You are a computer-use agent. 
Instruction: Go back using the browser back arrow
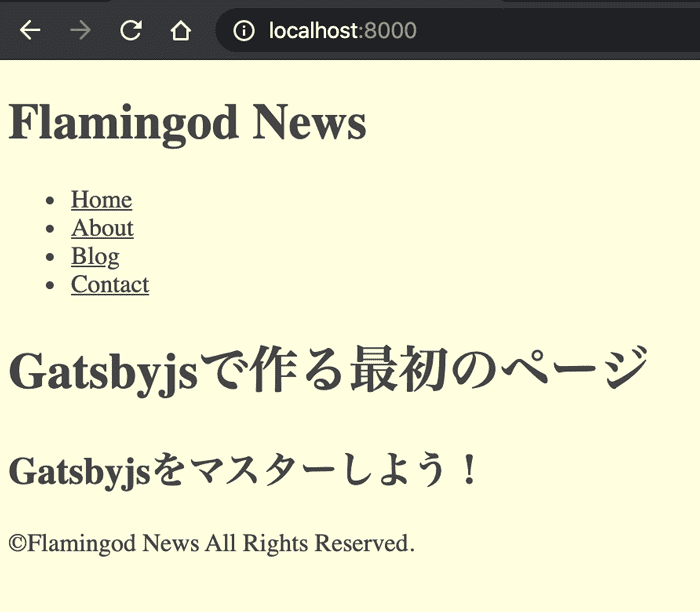click(30, 31)
